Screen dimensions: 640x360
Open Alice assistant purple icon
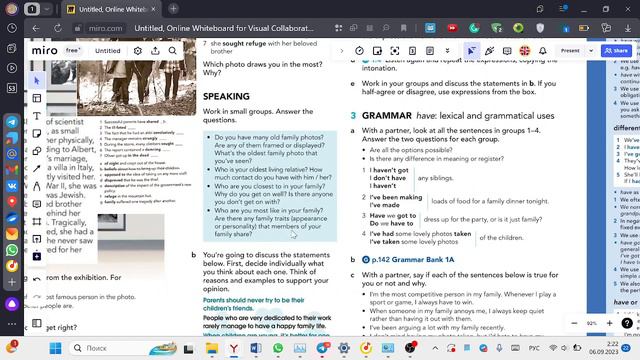12,304
